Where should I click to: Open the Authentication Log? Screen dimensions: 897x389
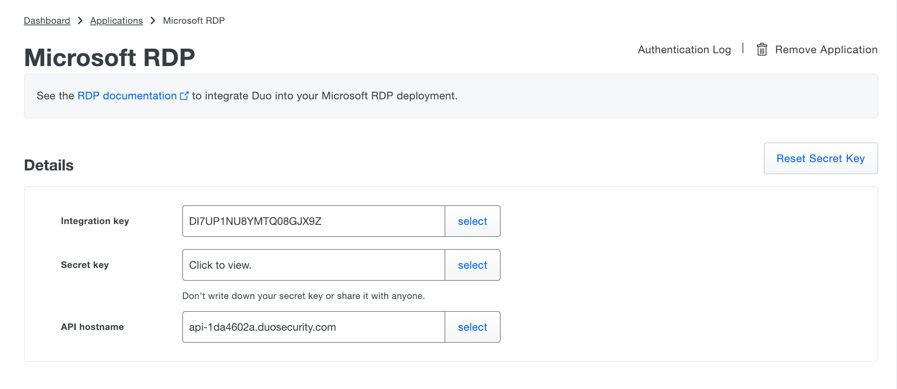click(x=684, y=50)
